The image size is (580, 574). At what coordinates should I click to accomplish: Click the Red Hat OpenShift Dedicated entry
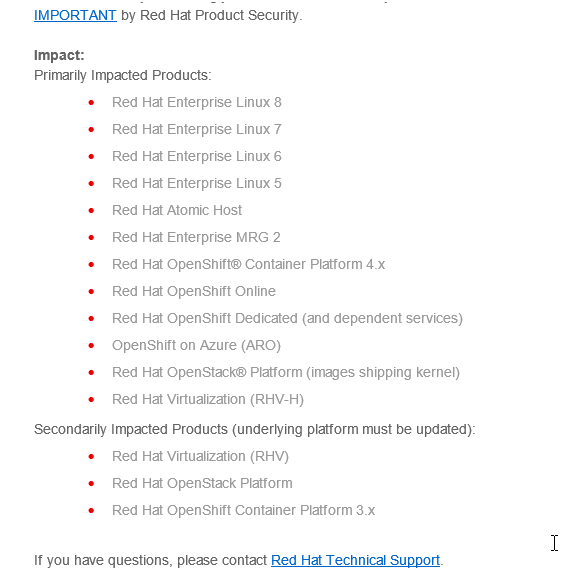(287, 318)
